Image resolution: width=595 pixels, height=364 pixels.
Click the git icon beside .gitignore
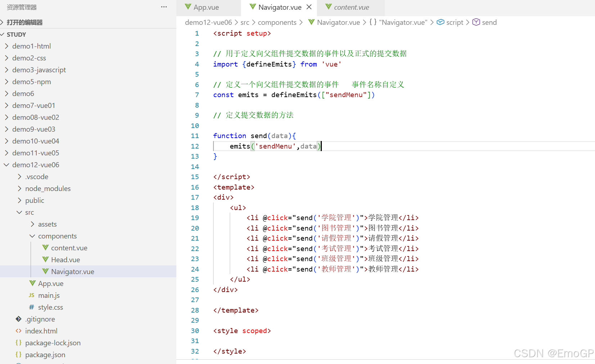pyautogui.click(x=19, y=319)
